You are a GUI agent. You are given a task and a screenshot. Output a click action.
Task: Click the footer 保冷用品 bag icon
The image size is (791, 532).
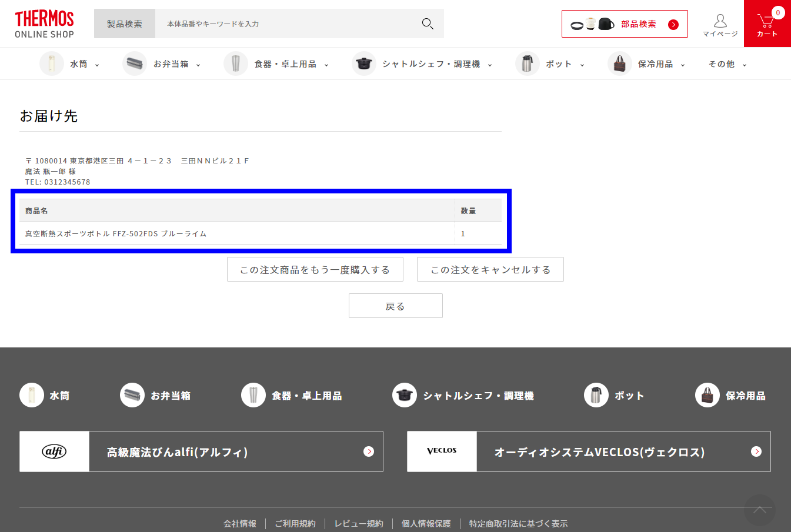(707, 395)
